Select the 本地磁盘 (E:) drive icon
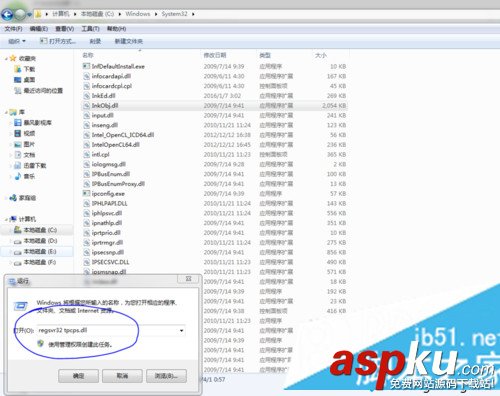The height and width of the screenshot is (396, 500). pyautogui.click(x=18, y=251)
